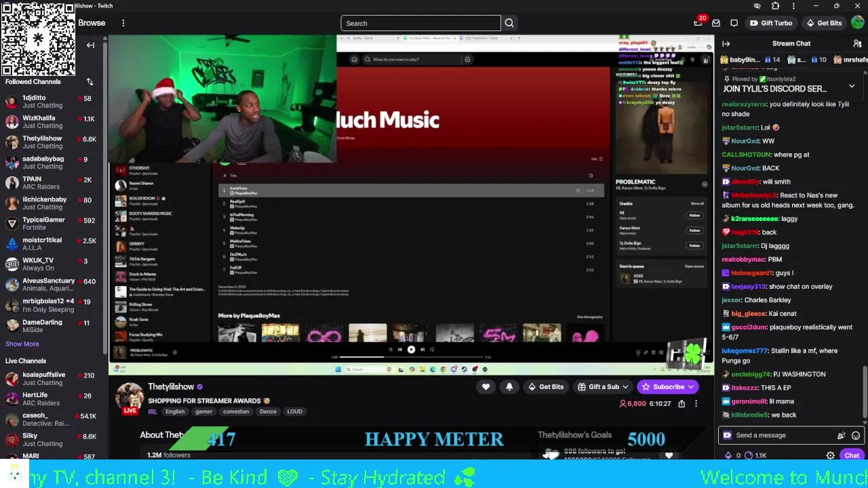The image size is (868, 488).
Task: Open top gifter baby9in in leaderboard
Action: click(x=741, y=60)
